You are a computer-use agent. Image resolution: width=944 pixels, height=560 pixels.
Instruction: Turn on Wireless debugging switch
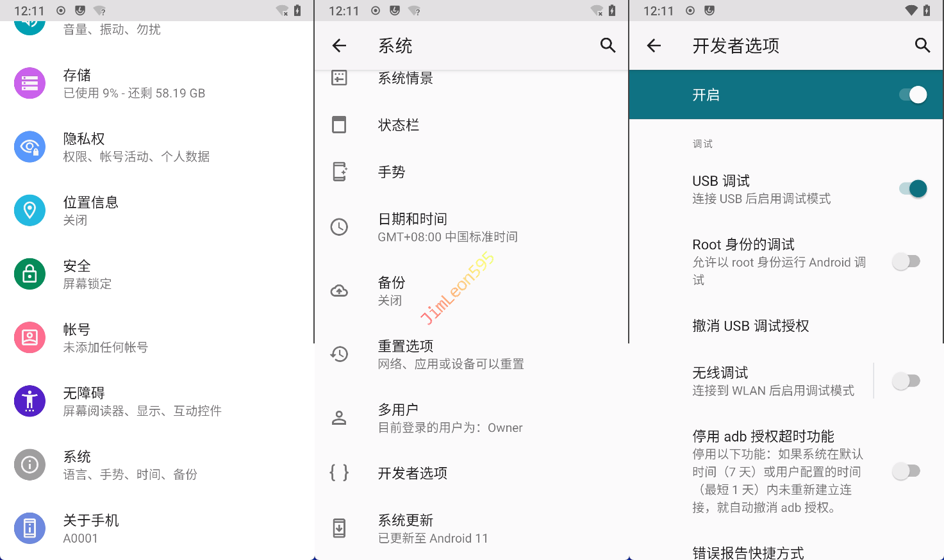pyautogui.click(x=907, y=381)
